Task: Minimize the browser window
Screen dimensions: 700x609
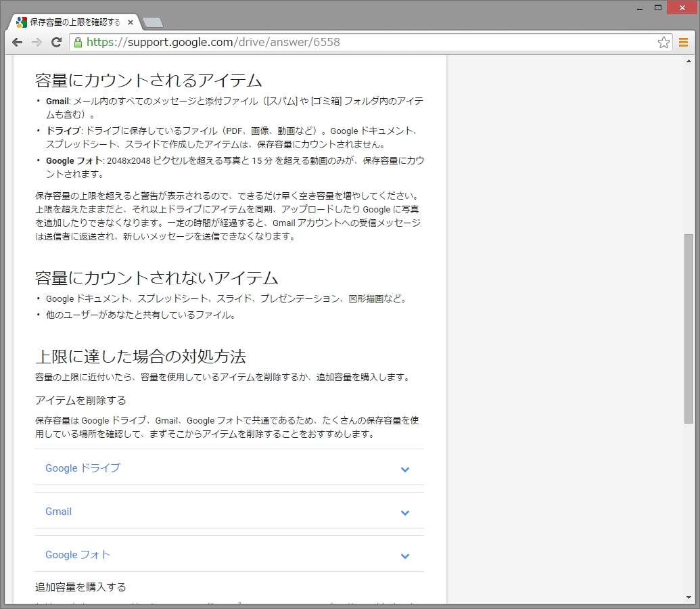Action: coord(640,8)
